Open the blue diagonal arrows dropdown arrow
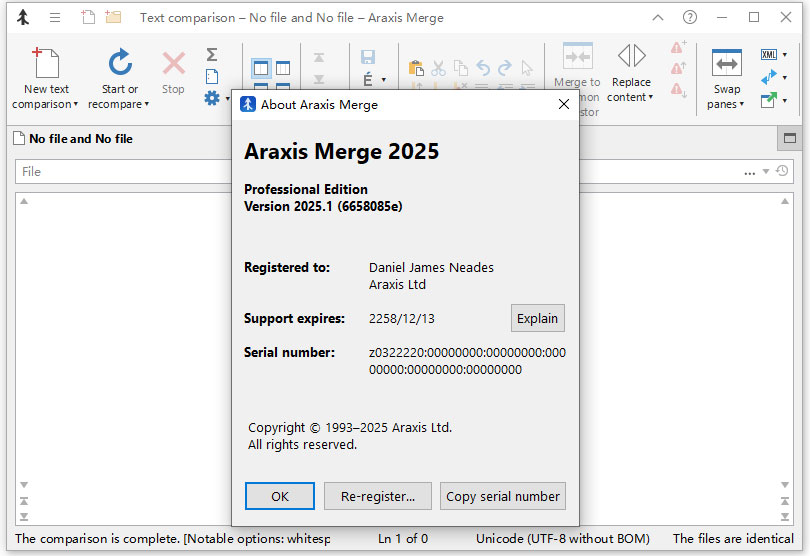The height and width of the screenshot is (556, 810). [x=785, y=78]
